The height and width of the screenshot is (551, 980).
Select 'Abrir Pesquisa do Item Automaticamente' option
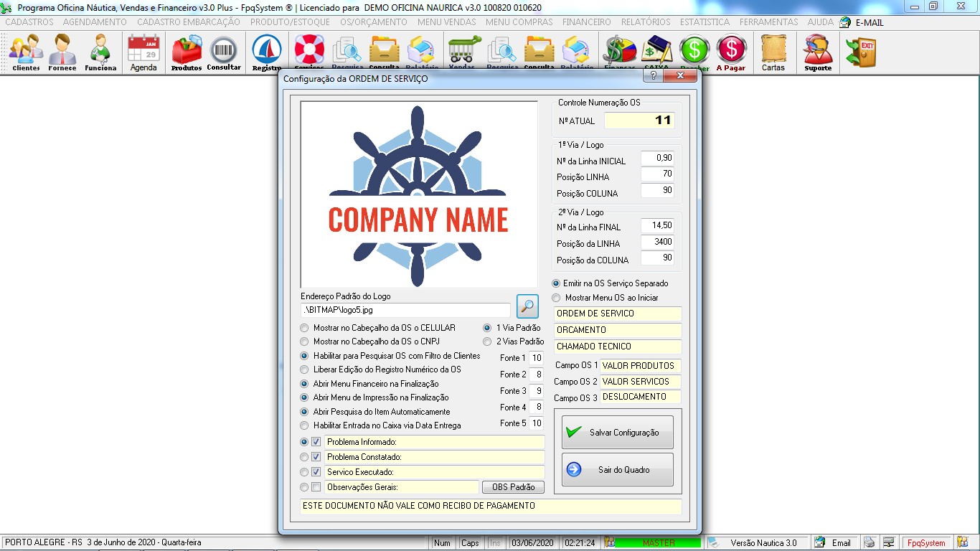tap(304, 412)
